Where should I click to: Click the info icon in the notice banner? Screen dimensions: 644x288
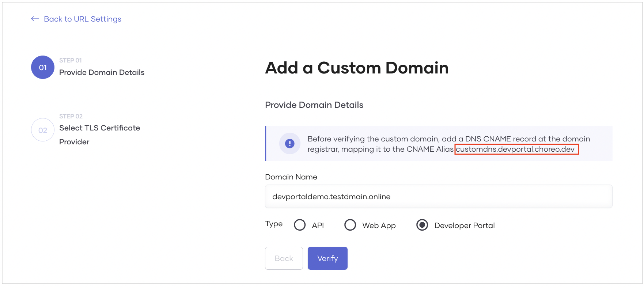(289, 143)
